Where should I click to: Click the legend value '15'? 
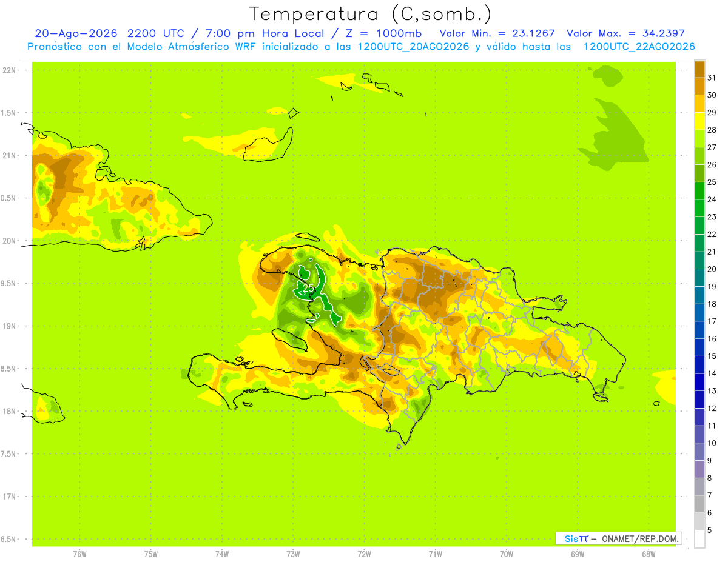(x=712, y=356)
